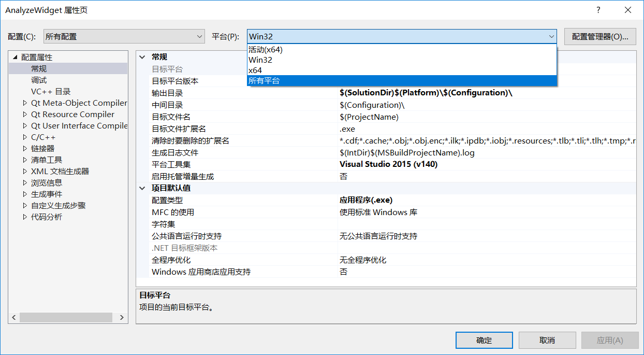Screen dimensions: 644x355
Task: Click the tree scrollbar left arrow
Action: (14, 317)
